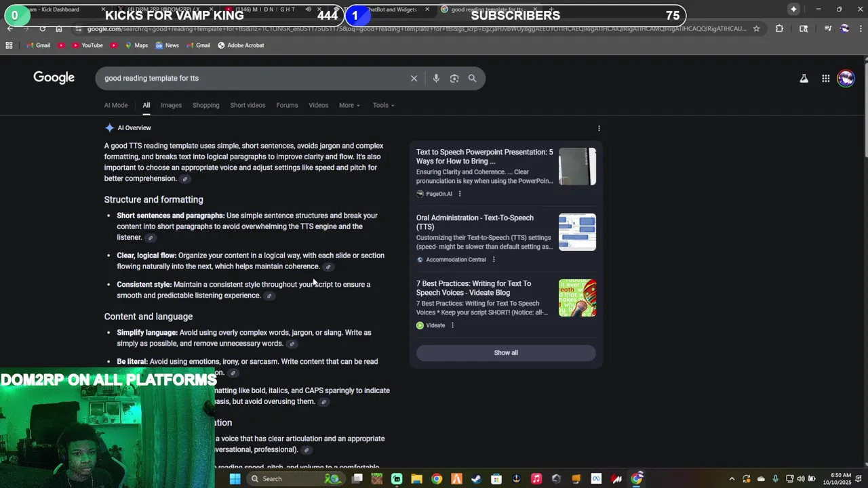
Task: Open Search Labs flask icon
Action: tap(804, 78)
